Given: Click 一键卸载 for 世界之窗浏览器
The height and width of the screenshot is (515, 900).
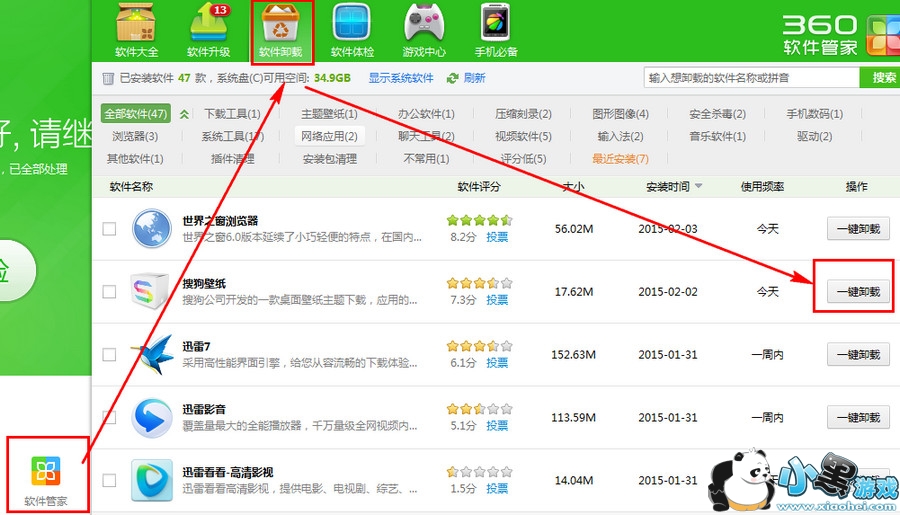Looking at the screenshot, I should [x=858, y=229].
